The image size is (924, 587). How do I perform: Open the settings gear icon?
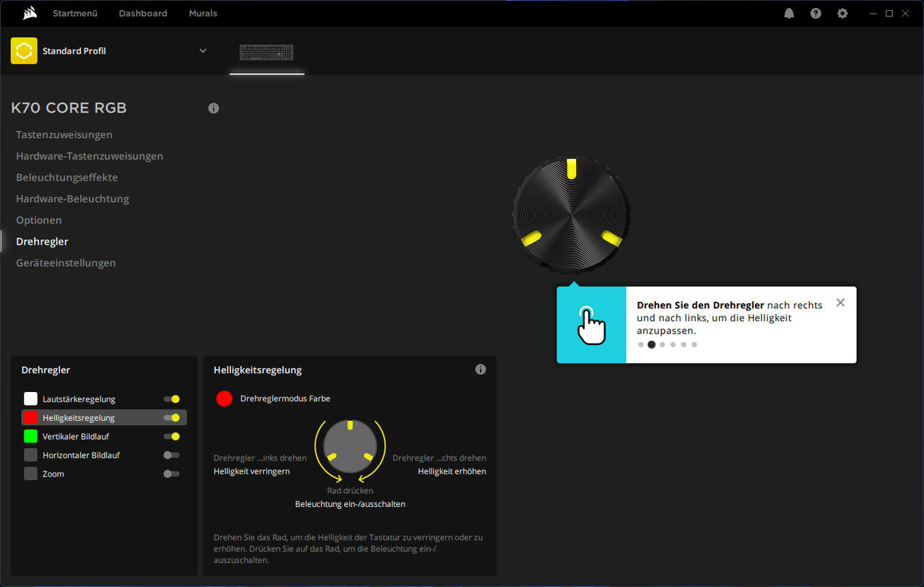[842, 13]
